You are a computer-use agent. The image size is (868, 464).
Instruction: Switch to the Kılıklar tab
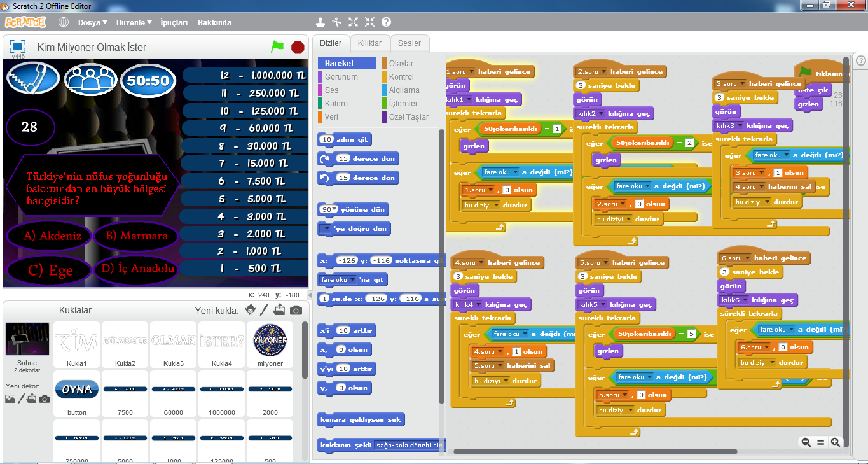(369, 43)
